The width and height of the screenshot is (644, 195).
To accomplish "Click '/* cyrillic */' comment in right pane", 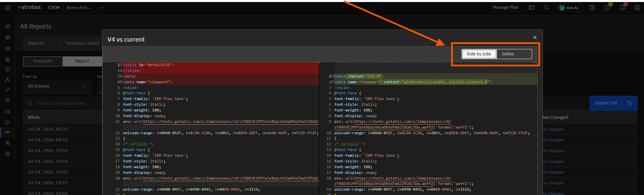I will pyautogui.click(x=350, y=144).
